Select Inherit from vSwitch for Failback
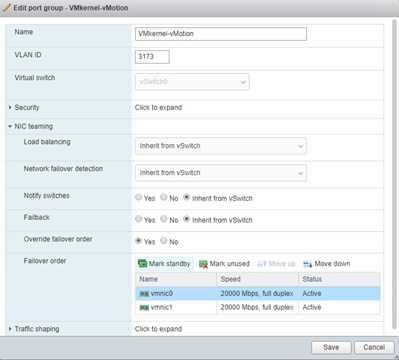 187,219
